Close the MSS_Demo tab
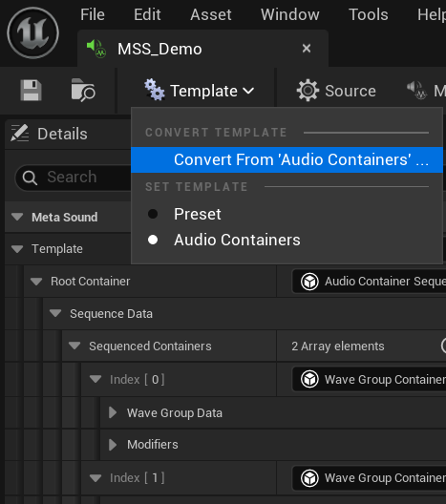This screenshot has width=446, height=504. (307, 49)
